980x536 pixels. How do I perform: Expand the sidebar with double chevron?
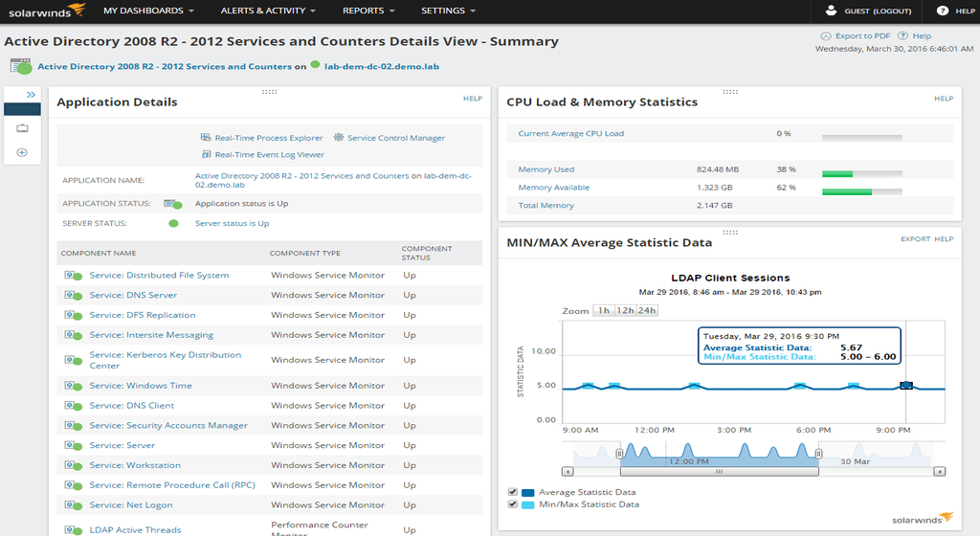tap(31, 95)
